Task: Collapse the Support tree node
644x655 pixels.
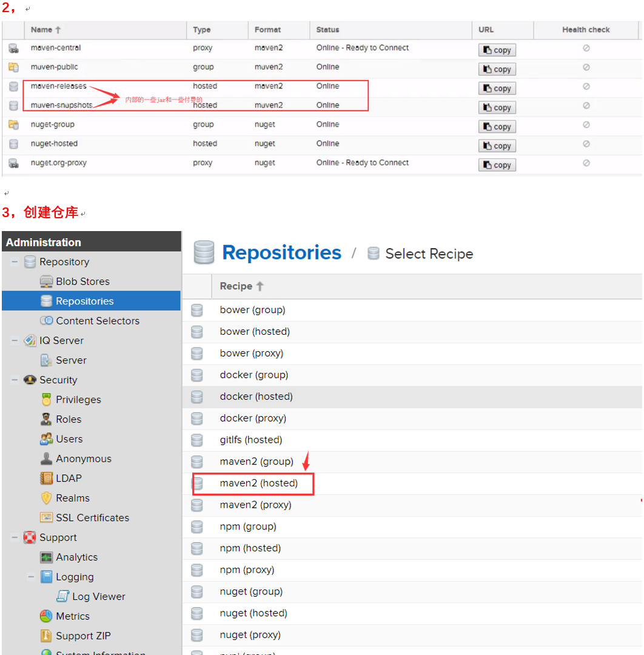Action: click(15, 537)
